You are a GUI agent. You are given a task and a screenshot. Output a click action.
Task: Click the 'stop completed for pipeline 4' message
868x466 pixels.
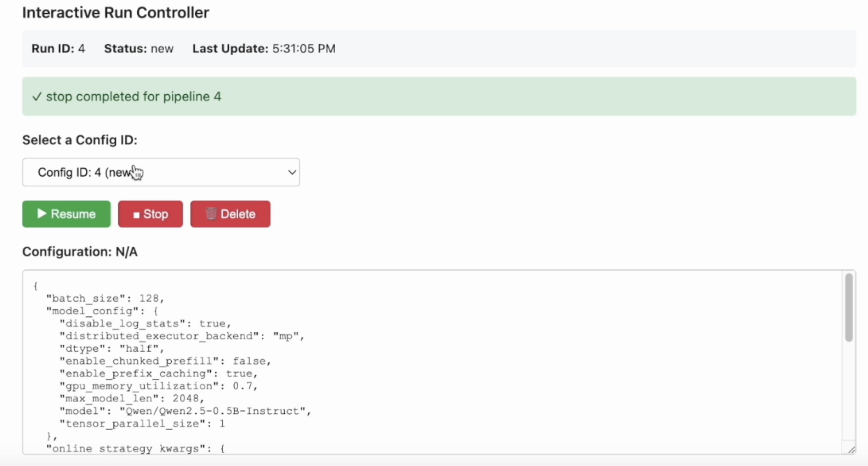(x=133, y=97)
